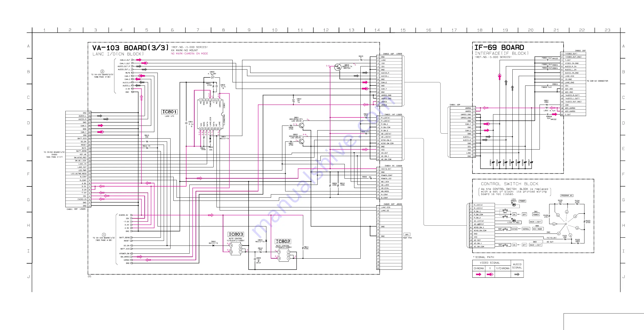Click the "MIC MODE" box under SW2
The width and height of the screenshot is (644, 330).
537,229
